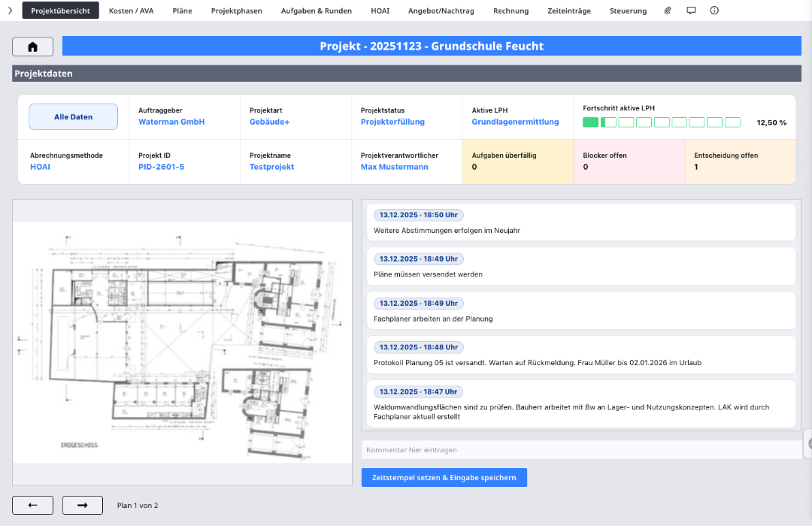Select the 13.12.2025 18:48 Uhr timestamp

pos(419,347)
